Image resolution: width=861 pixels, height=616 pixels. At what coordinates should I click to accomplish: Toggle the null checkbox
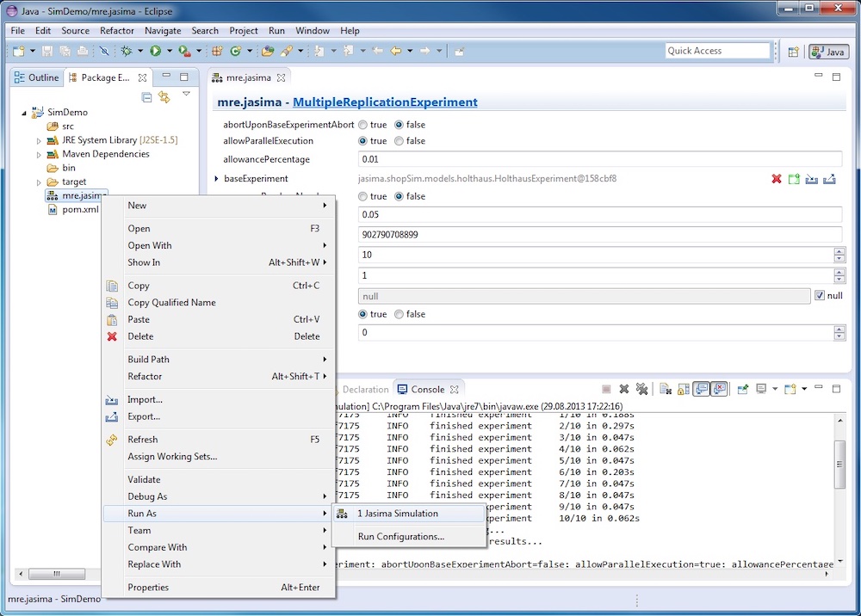click(820, 296)
